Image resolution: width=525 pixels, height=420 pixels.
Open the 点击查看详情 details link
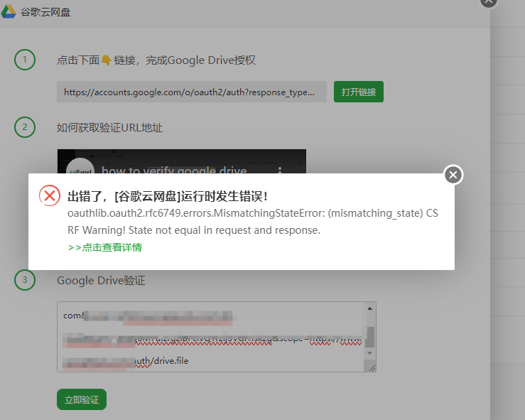point(105,247)
